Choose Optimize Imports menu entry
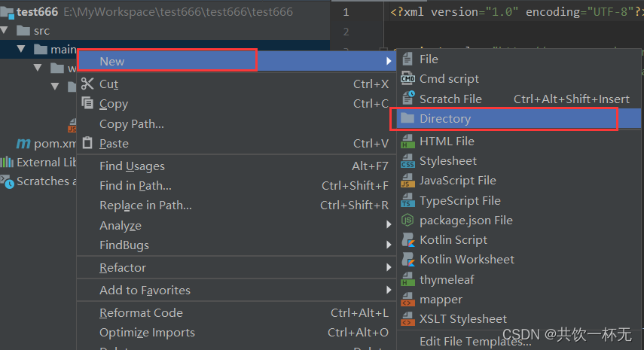 click(x=237, y=333)
